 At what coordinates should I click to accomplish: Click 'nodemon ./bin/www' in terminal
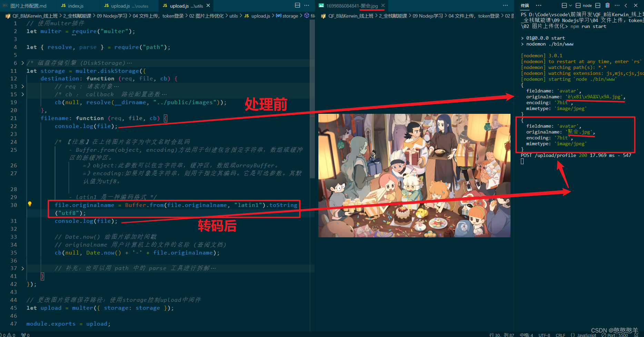coord(550,44)
